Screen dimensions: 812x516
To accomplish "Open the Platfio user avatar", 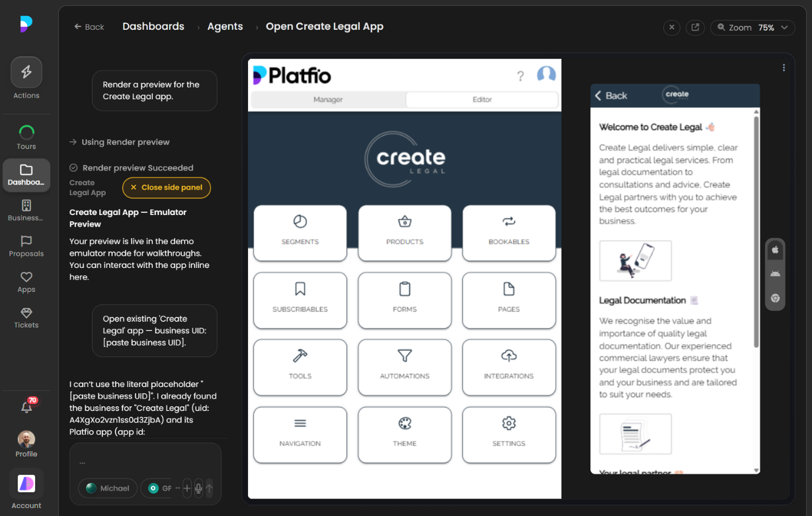I will [x=546, y=75].
